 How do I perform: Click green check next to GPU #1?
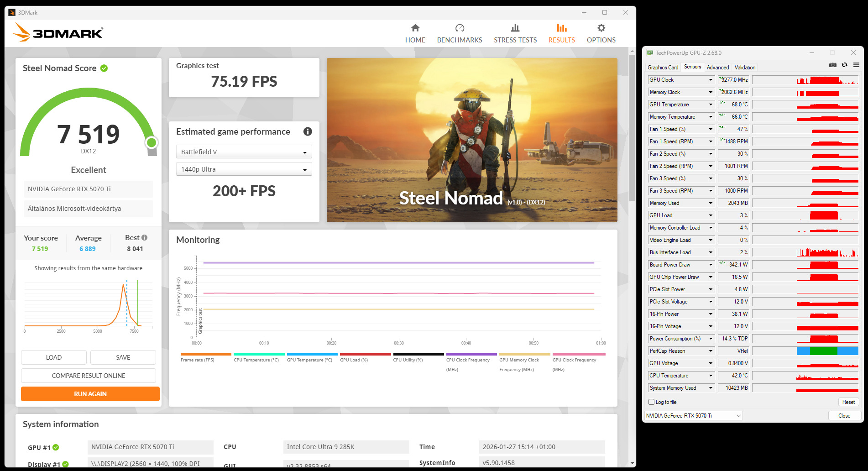(56, 447)
